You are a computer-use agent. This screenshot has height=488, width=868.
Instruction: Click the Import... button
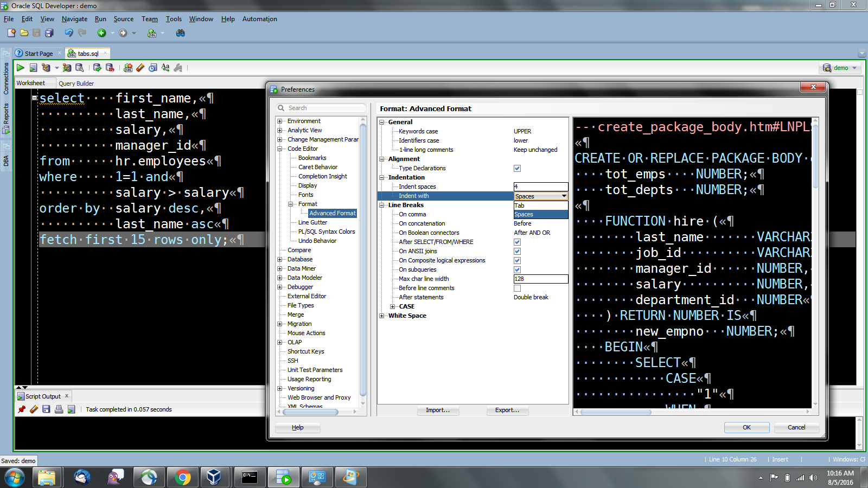438,410
